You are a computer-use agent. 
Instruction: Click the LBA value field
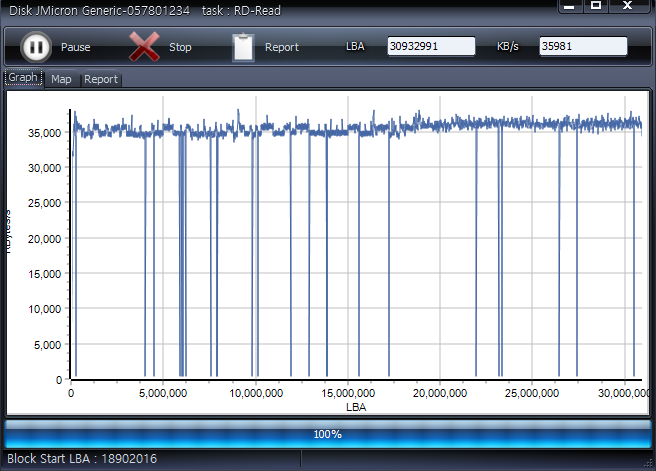click(431, 46)
